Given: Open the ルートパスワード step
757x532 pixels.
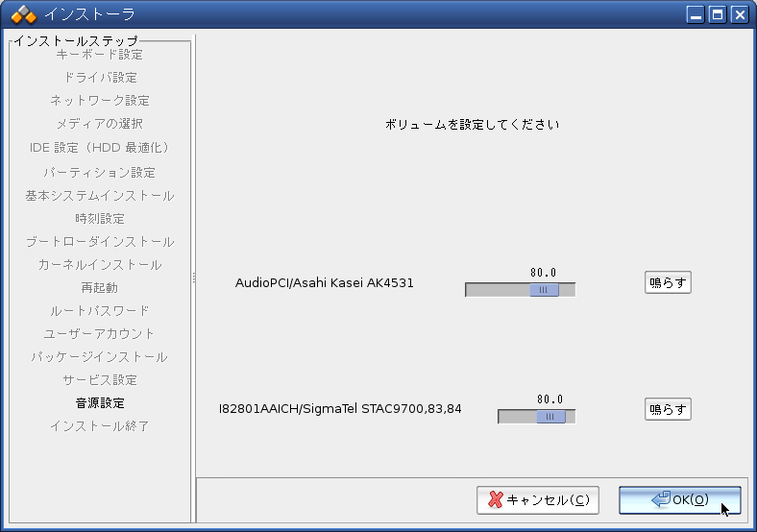Looking at the screenshot, I should coord(100,311).
